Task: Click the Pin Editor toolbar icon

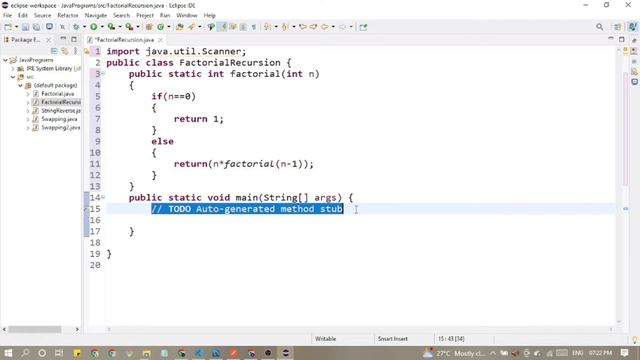Action: [x=363, y=27]
